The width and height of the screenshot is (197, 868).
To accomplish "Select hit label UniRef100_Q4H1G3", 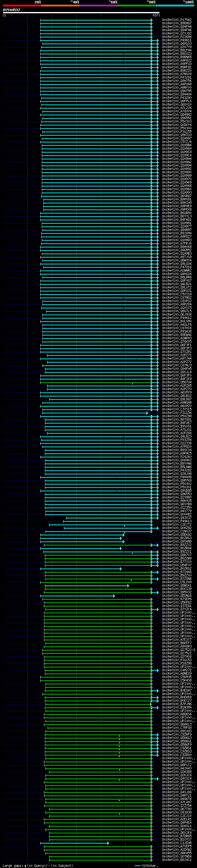I will point(176,43).
